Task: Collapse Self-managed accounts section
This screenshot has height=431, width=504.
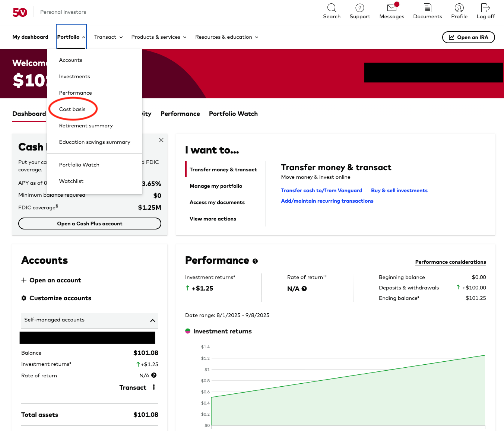Action: pyautogui.click(x=90, y=320)
